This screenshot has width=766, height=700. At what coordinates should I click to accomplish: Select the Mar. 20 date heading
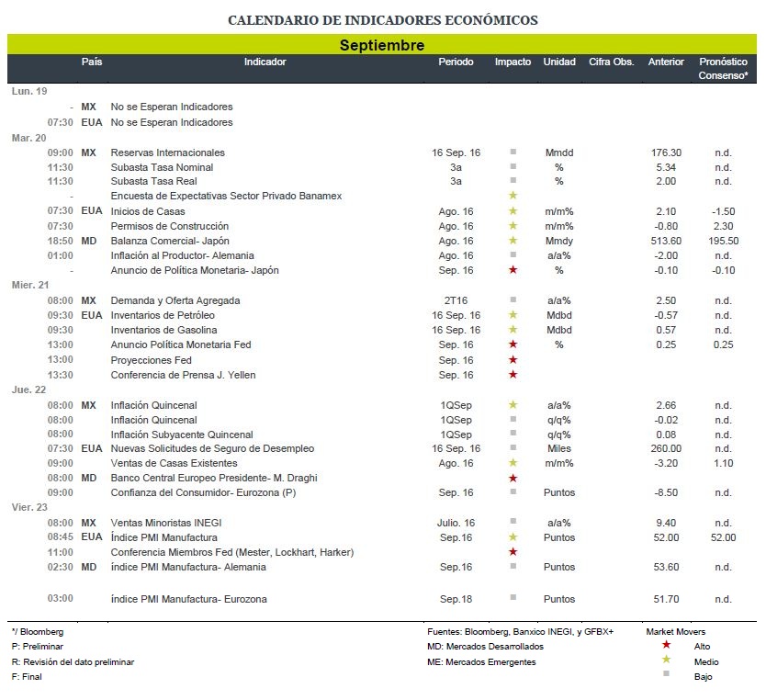[x=28, y=138]
